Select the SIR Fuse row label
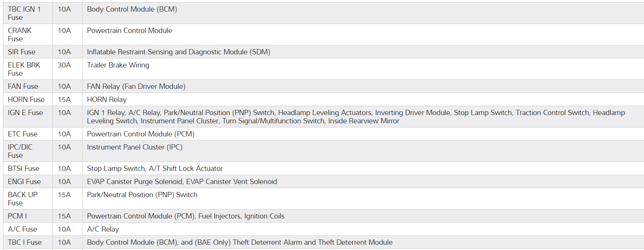644x250 pixels. 21,52
